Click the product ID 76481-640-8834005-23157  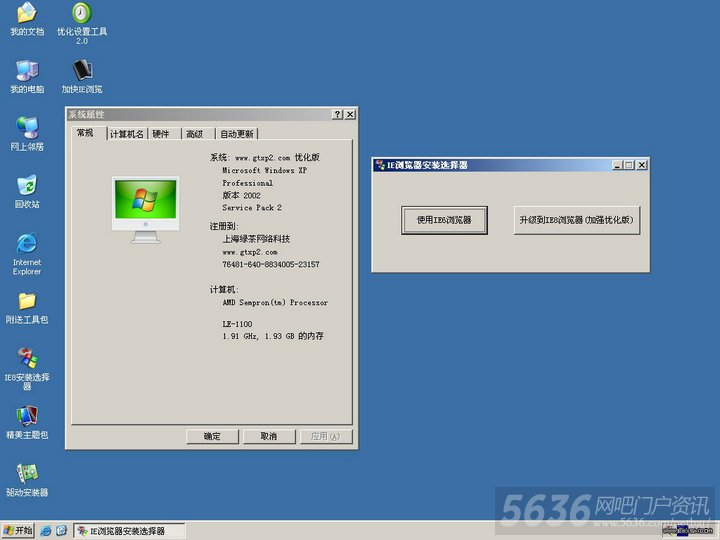click(x=271, y=264)
